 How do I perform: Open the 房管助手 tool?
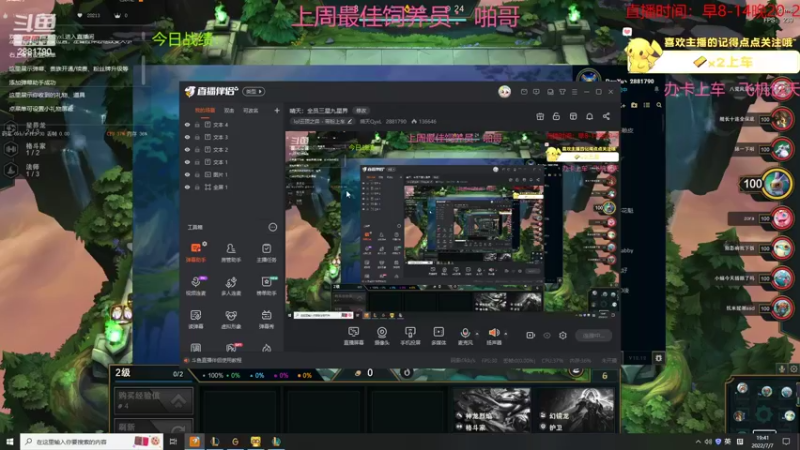231,253
